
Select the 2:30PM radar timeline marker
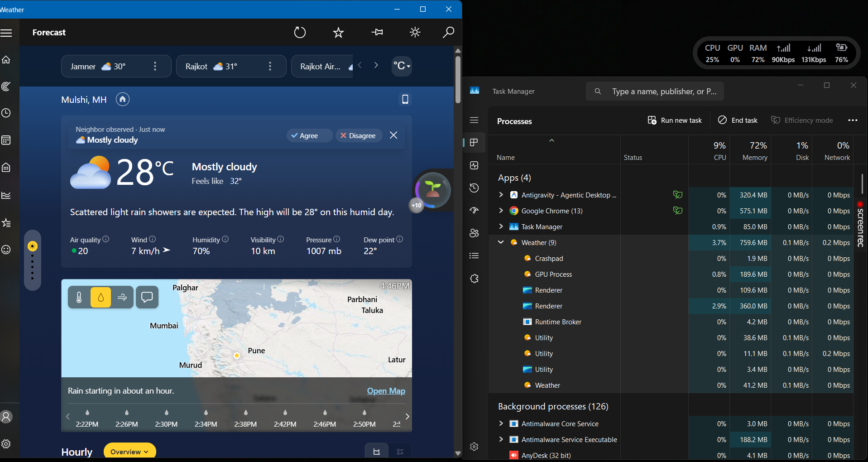coord(166,418)
